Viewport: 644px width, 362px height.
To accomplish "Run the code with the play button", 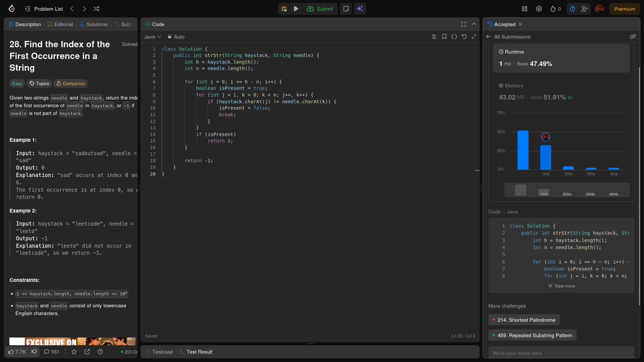I will (296, 9).
